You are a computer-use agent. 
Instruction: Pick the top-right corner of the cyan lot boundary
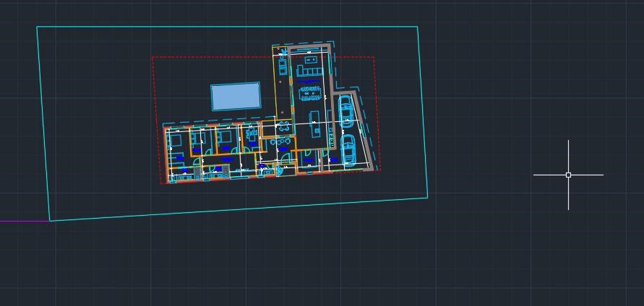click(x=417, y=27)
